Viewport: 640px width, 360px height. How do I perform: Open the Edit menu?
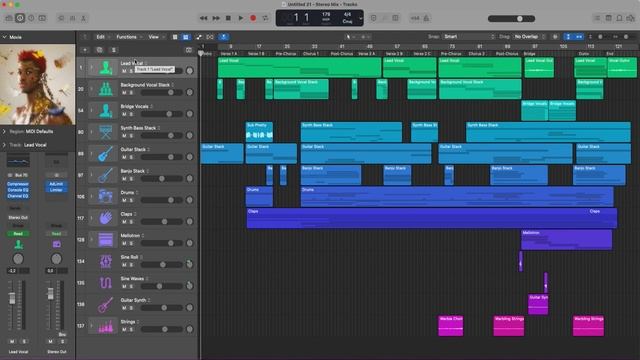point(100,37)
